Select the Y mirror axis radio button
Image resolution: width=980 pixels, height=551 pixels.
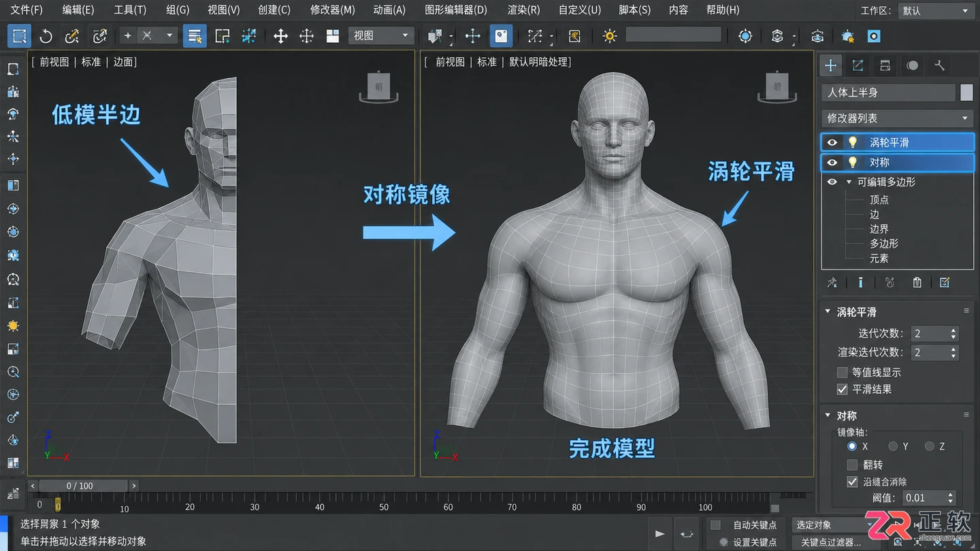893,446
